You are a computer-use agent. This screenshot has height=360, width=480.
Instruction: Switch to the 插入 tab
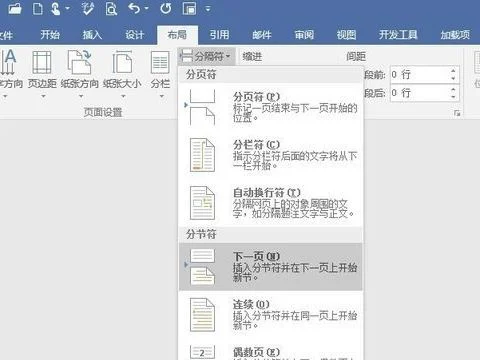tap(92, 35)
